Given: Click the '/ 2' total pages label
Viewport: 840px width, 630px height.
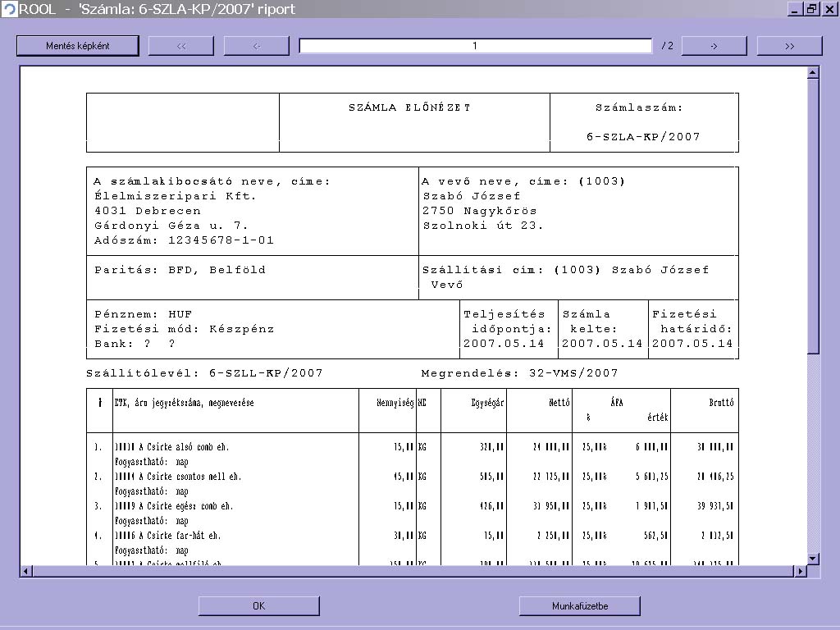Looking at the screenshot, I should [x=667, y=46].
